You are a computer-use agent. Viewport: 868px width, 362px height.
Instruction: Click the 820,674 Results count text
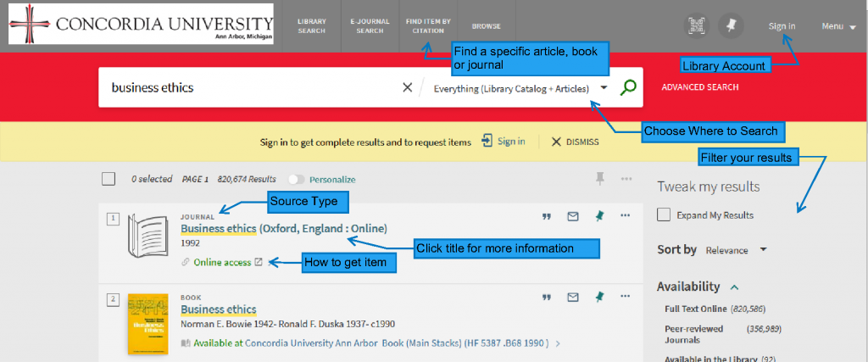coord(247,180)
